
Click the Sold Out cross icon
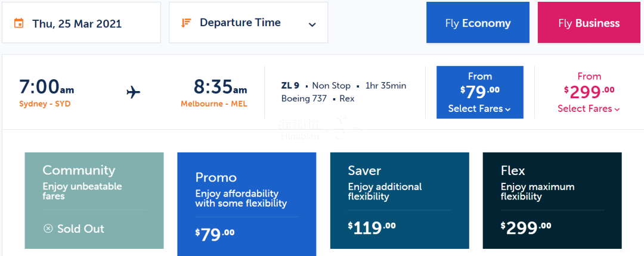48,229
